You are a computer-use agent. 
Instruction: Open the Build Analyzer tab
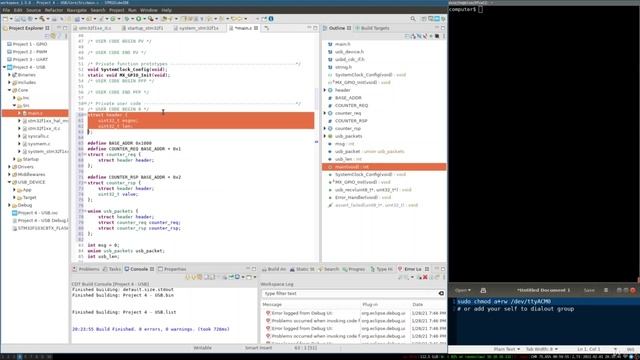[274, 269]
